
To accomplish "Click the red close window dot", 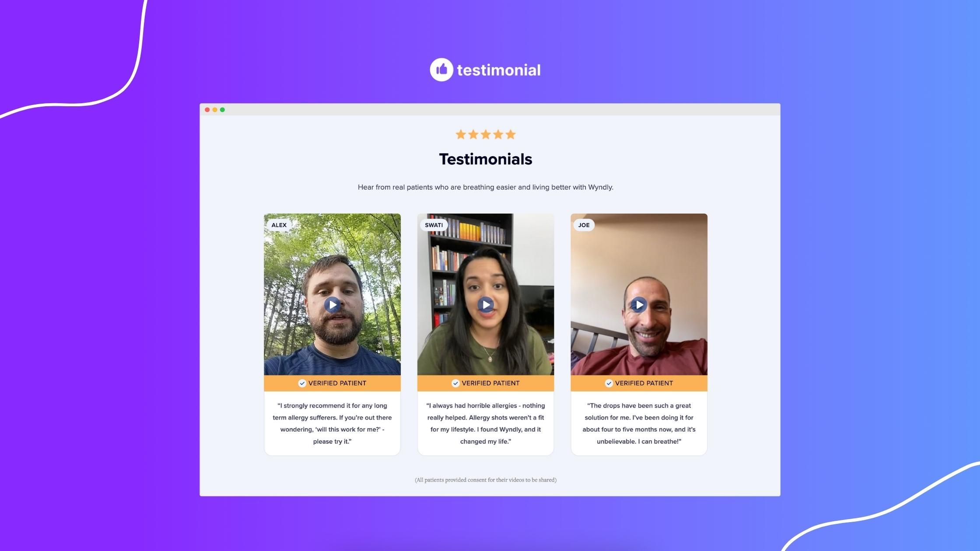I will pyautogui.click(x=207, y=110).
